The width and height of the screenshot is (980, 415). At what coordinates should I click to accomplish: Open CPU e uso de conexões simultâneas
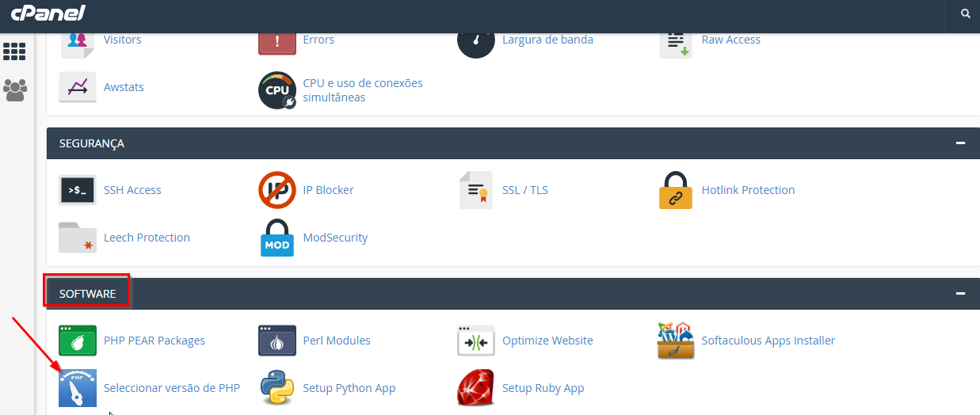pyautogui.click(x=363, y=90)
